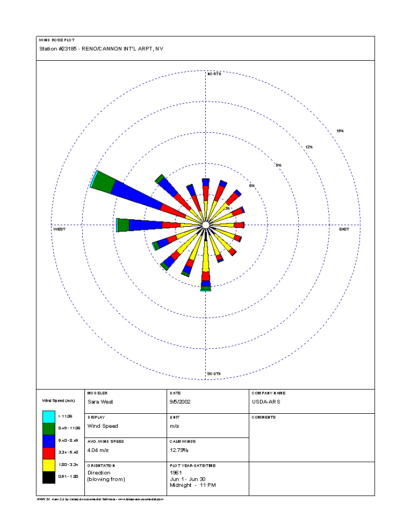Click the calm winds value 12.79%
Image resolution: width=411 pixels, height=532 pixels.
pyautogui.click(x=179, y=450)
